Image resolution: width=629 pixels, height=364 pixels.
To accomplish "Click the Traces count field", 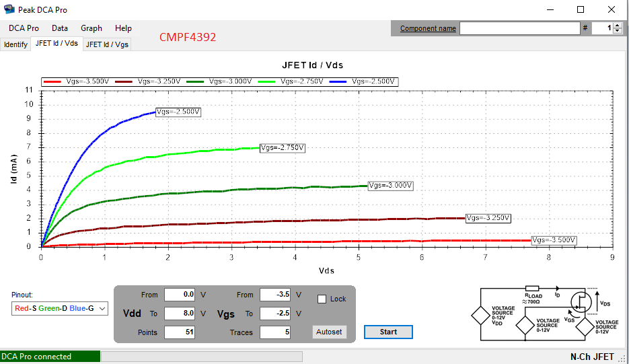I will pyautogui.click(x=275, y=332).
